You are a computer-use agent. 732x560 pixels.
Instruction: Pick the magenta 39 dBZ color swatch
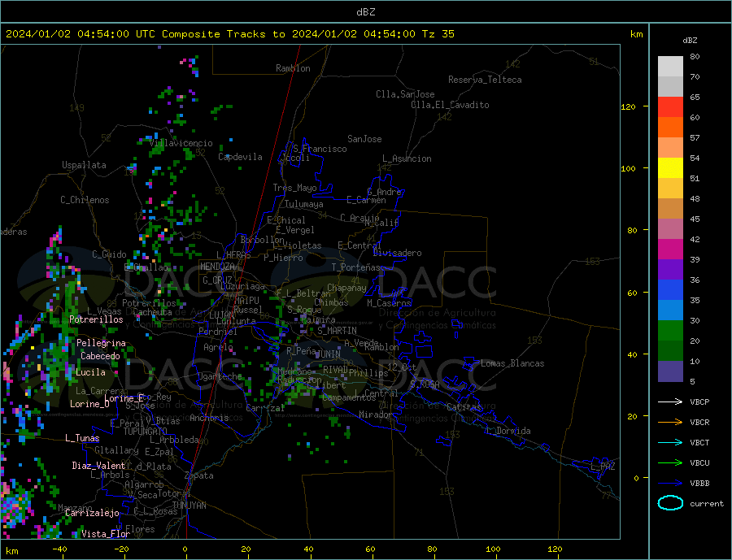[670, 250]
